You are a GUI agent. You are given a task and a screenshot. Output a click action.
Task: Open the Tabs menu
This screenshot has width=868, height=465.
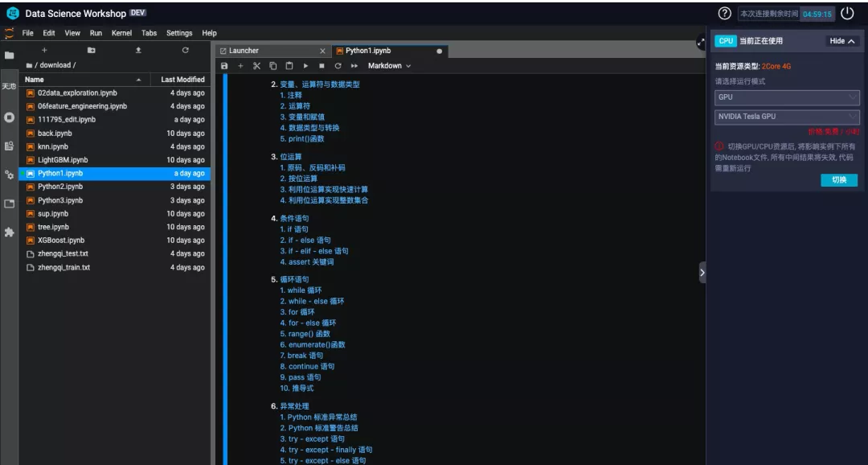(149, 33)
